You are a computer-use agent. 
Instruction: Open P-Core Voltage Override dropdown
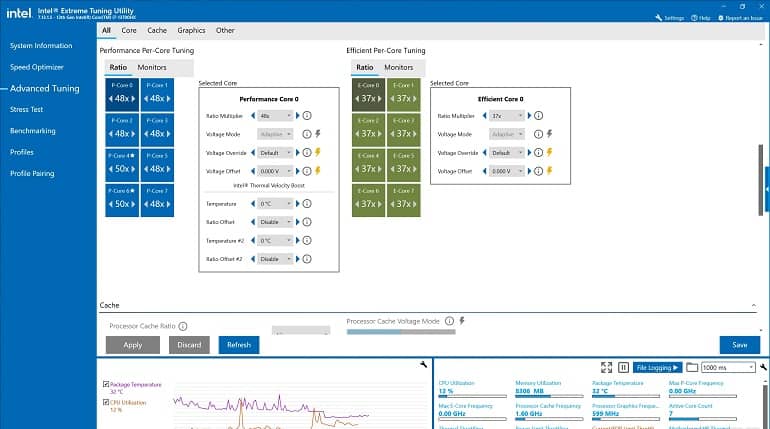275,153
